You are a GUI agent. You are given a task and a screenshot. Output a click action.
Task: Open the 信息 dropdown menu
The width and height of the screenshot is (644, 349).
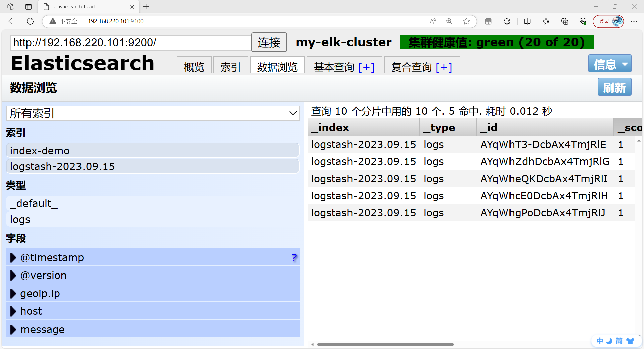pos(610,63)
